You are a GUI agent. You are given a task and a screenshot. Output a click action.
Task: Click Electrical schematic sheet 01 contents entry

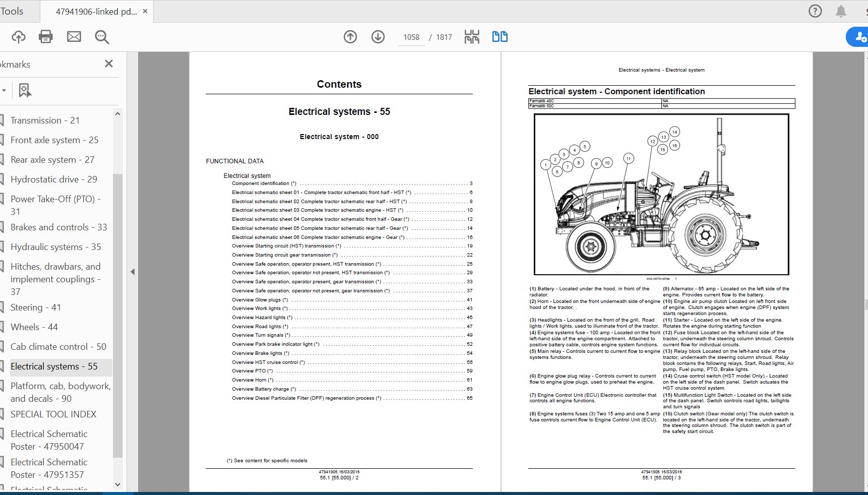(352, 193)
